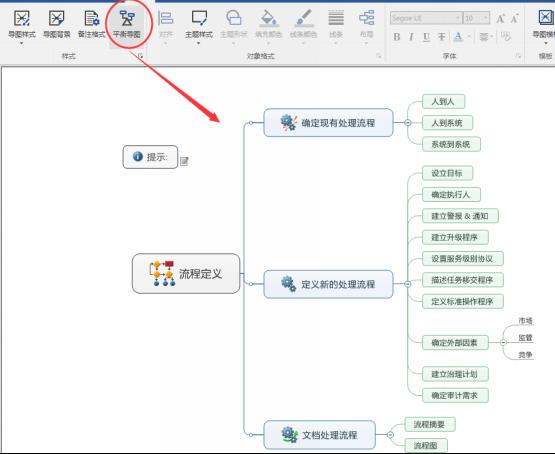555x454 pixels.
Task: Select the central topic 流程定义
Action: point(186,274)
